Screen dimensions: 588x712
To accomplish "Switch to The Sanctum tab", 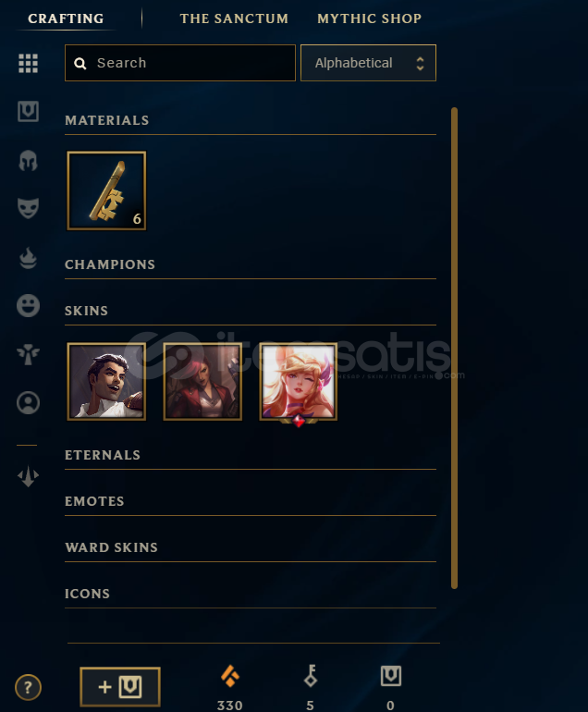I will click(234, 18).
